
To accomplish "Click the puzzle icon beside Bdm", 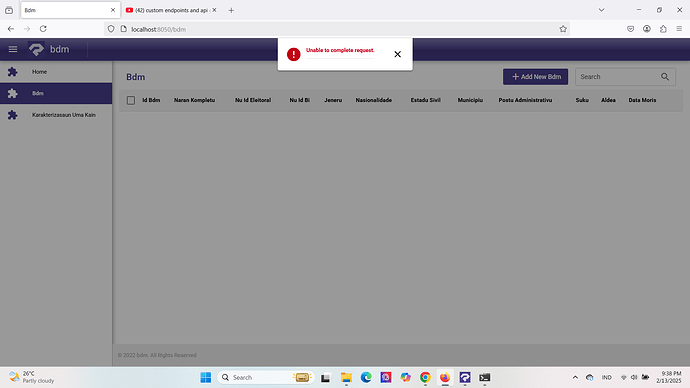I will coord(13,93).
